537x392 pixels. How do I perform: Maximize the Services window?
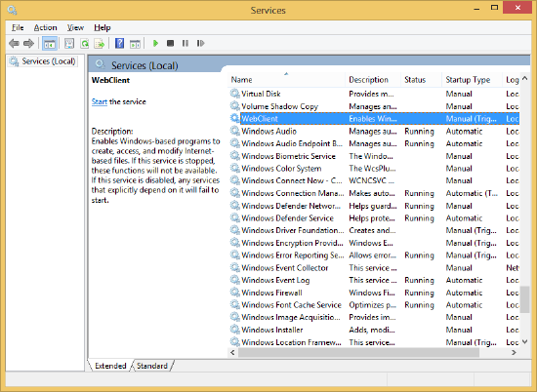point(494,8)
